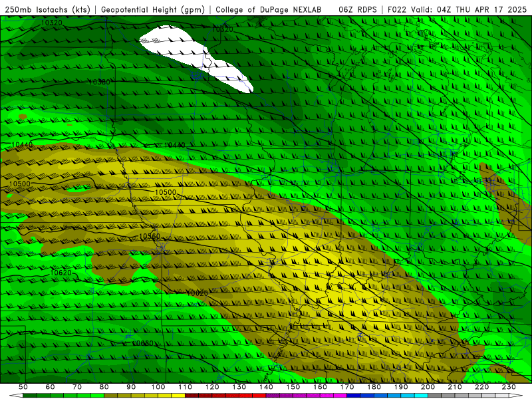Click the right arrow end of color bar
This screenshot has height=399, width=532.
pyautogui.click(x=516, y=396)
